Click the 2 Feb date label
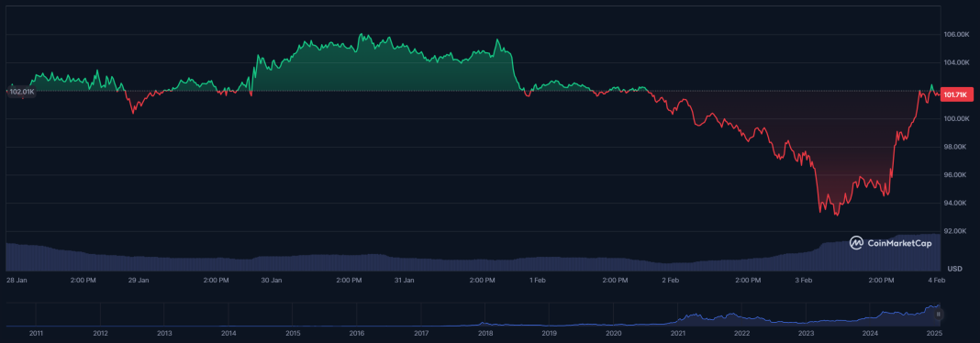 [x=671, y=281]
